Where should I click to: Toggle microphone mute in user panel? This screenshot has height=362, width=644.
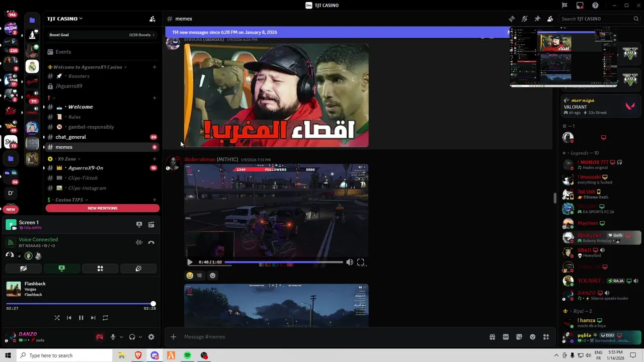tap(113, 337)
